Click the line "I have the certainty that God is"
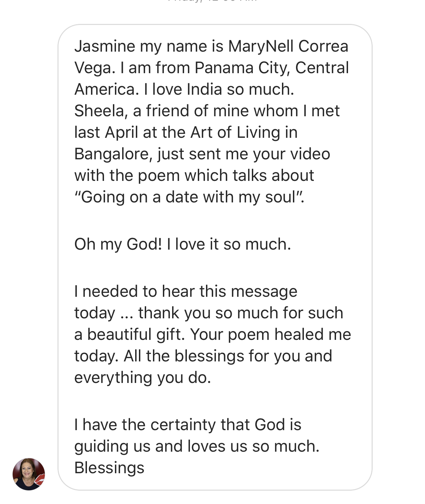 pyautogui.click(x=188, y=425)
